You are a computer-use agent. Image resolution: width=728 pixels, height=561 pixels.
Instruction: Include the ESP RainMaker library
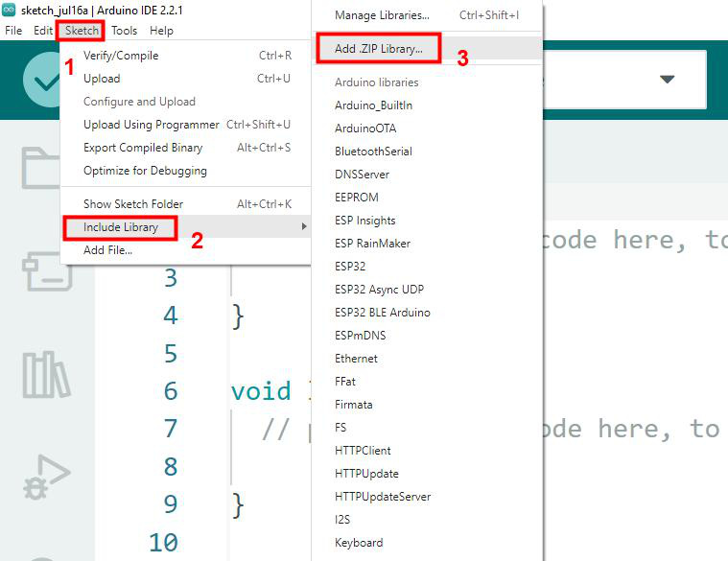(x=427, y=244)
